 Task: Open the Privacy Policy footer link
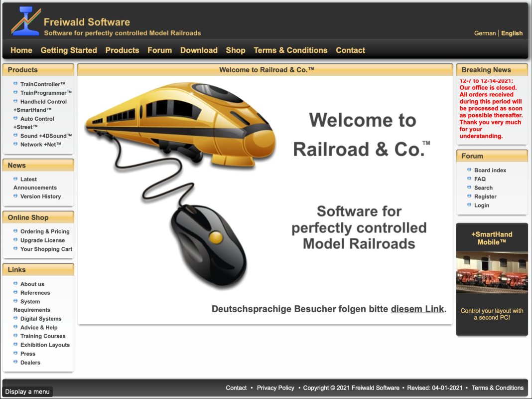point(275,388)
